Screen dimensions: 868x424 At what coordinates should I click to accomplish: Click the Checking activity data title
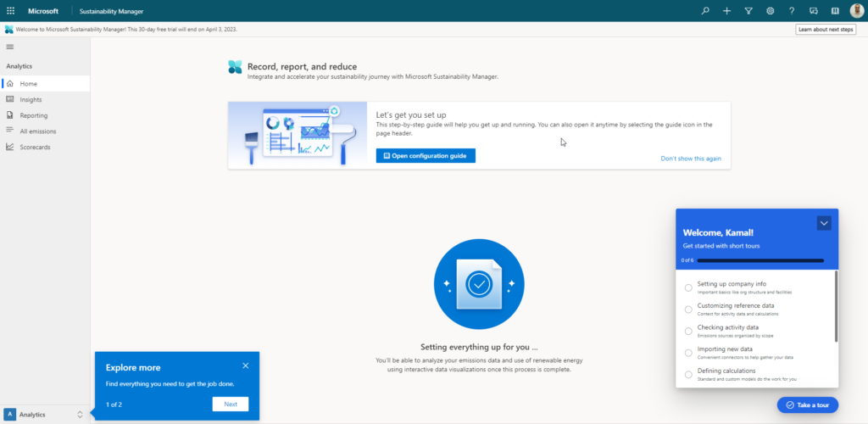(728, 327)
